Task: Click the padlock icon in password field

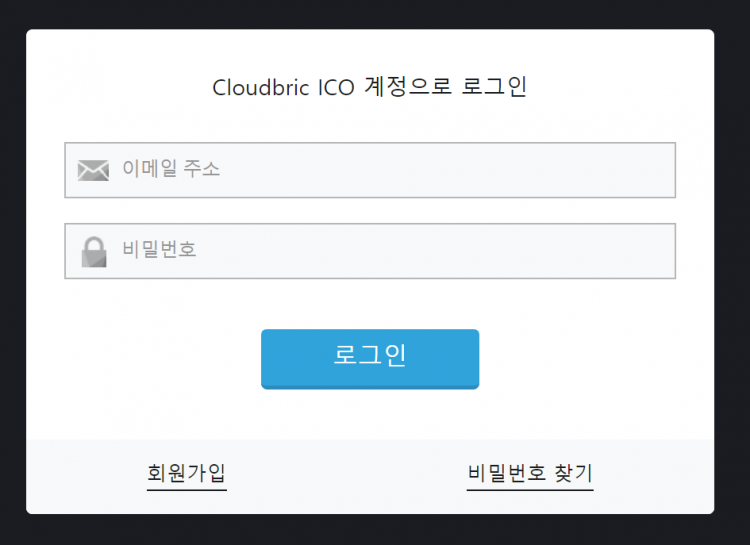Action: point(94,252)
